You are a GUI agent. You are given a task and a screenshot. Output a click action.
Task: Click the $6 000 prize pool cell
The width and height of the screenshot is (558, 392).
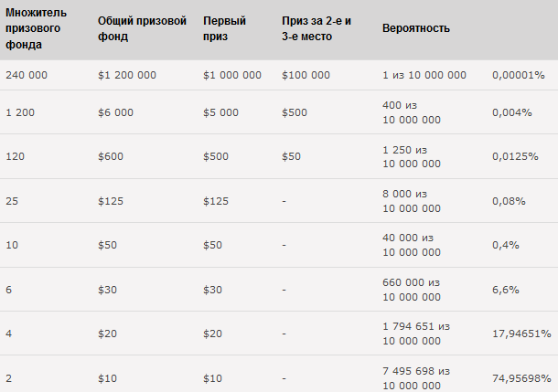pos(115,112)
